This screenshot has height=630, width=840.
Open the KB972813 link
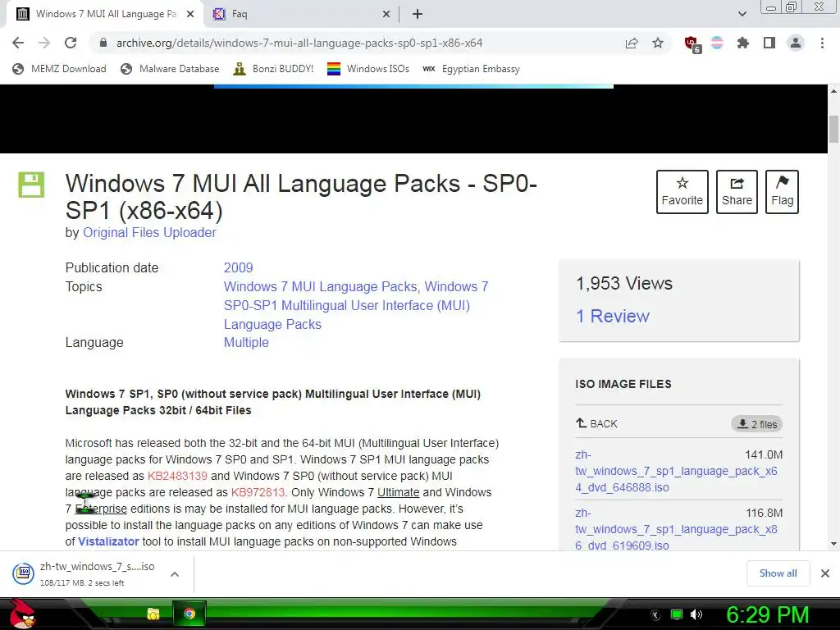pos(258,492)
